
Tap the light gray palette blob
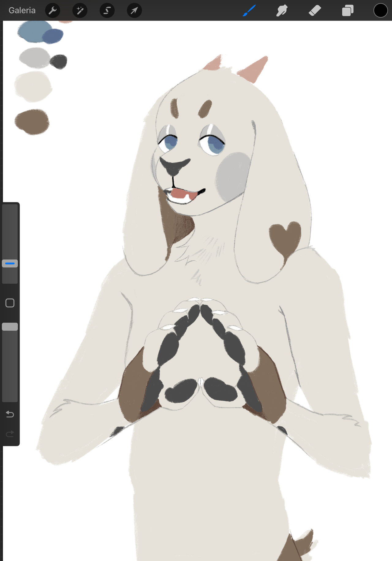pos(34,58)
